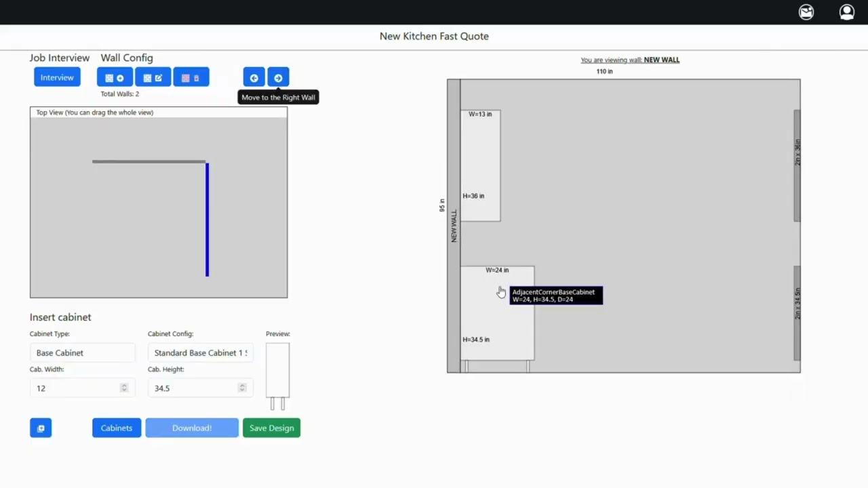This screenshot has width=868, height=488.
Task: Select the gray horizontal wall in top view
Action: (149, 161)
